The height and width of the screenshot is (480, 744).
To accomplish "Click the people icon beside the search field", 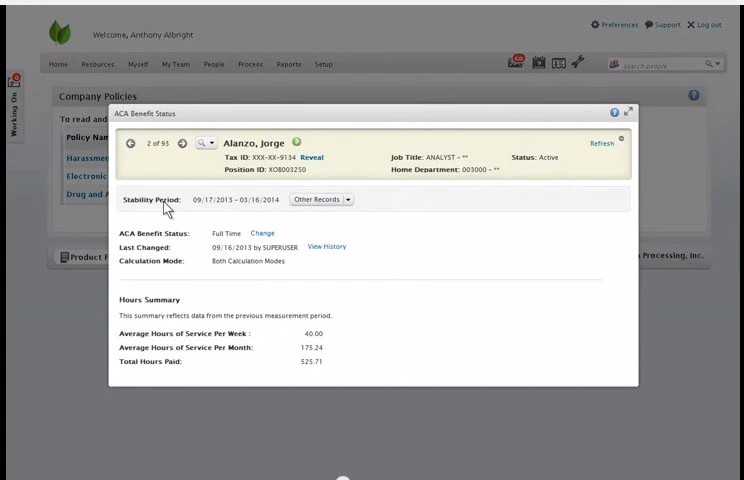I will [x=614, y=64].
